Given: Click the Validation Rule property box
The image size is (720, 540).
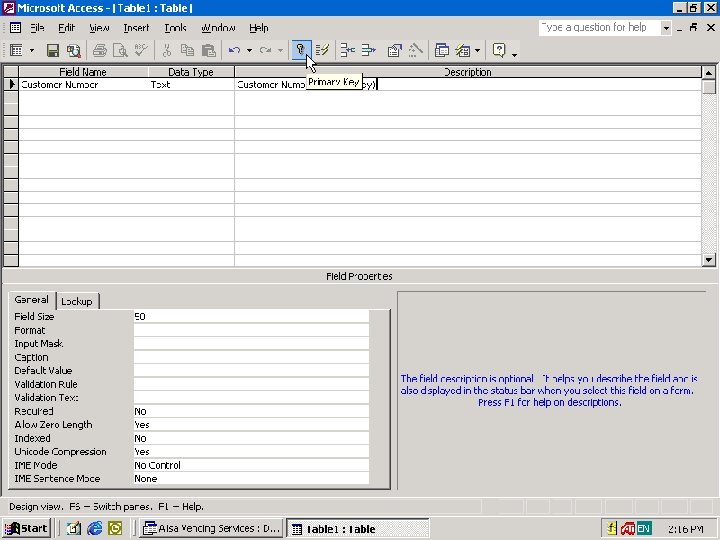Looking at the screenshot, I should coord(251,384).
